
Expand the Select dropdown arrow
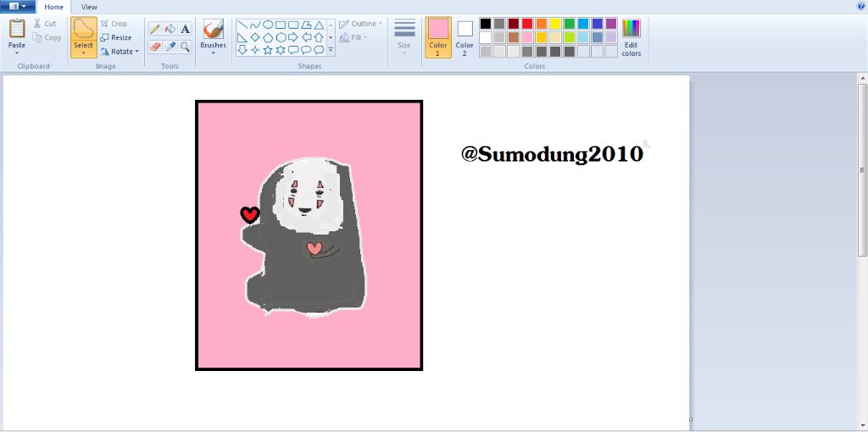84,53
